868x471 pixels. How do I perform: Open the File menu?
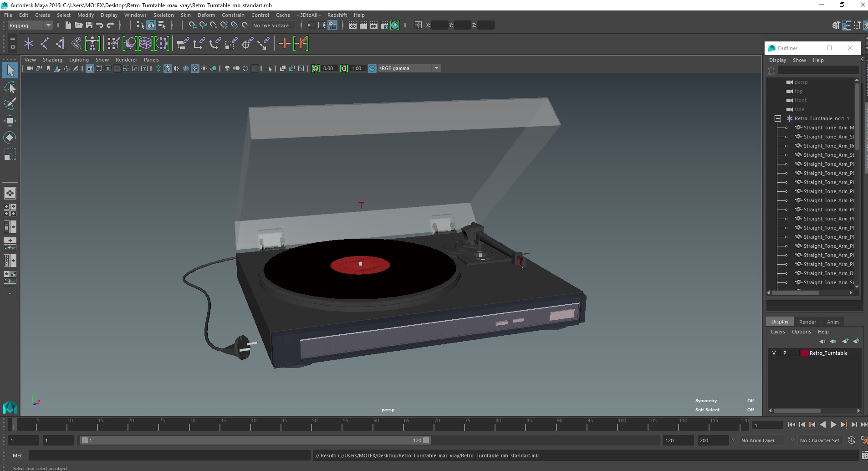pos(8,15)
